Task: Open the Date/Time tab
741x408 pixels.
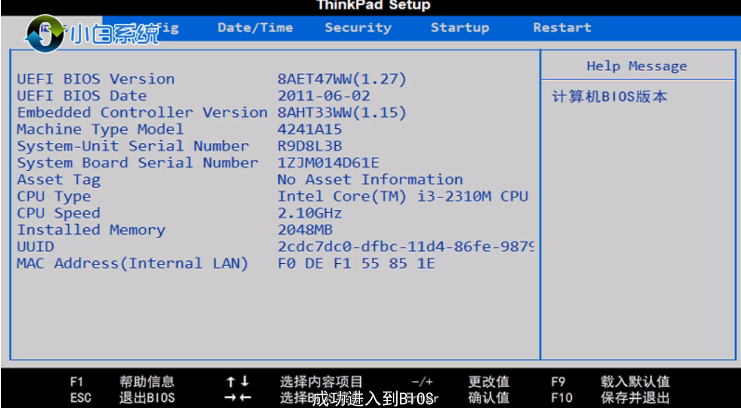Action: tap(255, 27)
